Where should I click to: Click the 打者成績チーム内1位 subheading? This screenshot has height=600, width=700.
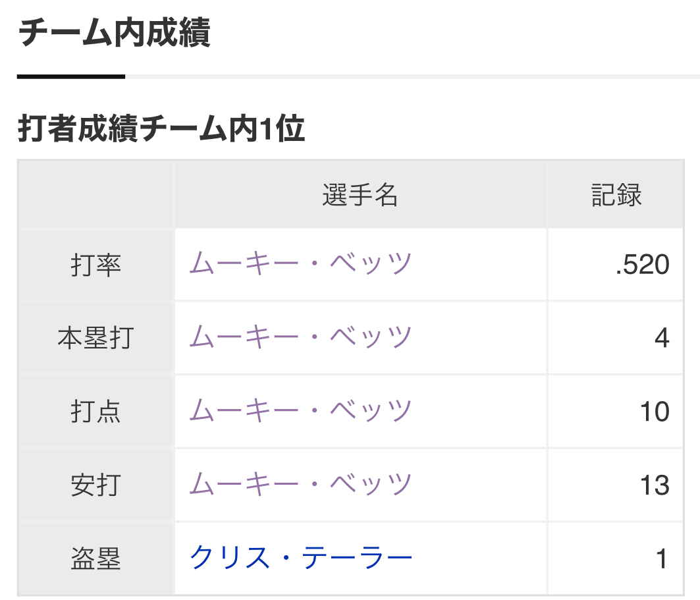coord(161,129)
